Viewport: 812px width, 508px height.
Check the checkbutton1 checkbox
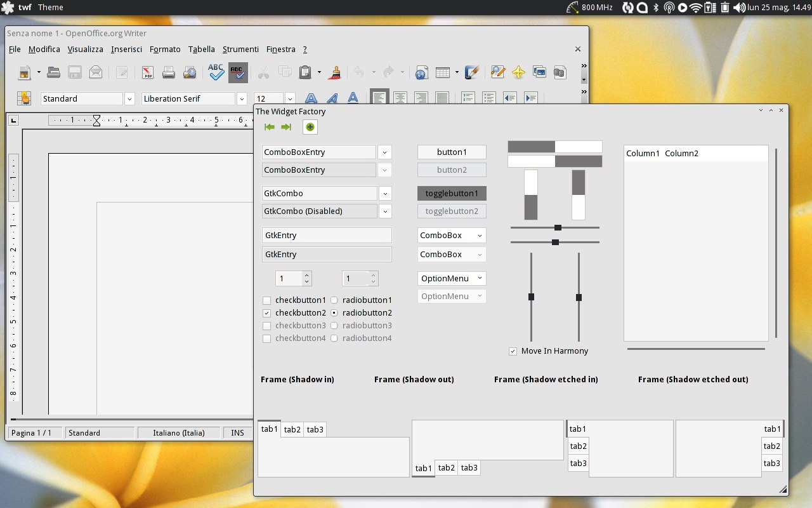pos(266,300)
